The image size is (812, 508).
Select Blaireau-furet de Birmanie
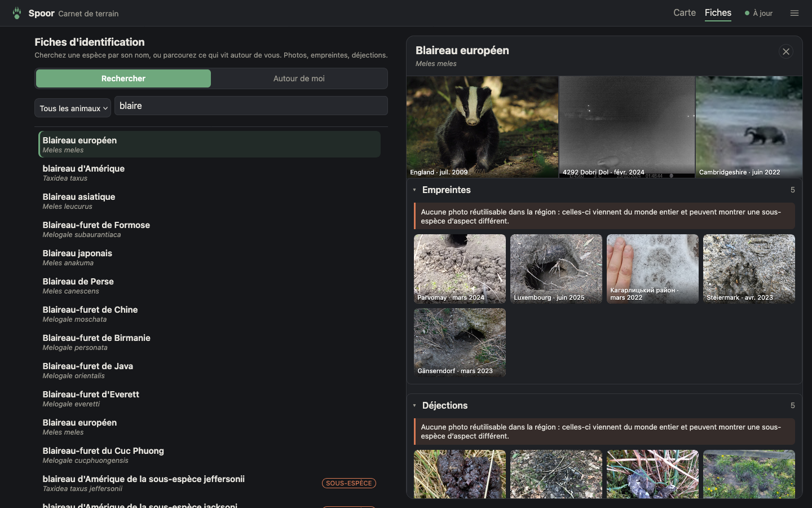[209, 342]
